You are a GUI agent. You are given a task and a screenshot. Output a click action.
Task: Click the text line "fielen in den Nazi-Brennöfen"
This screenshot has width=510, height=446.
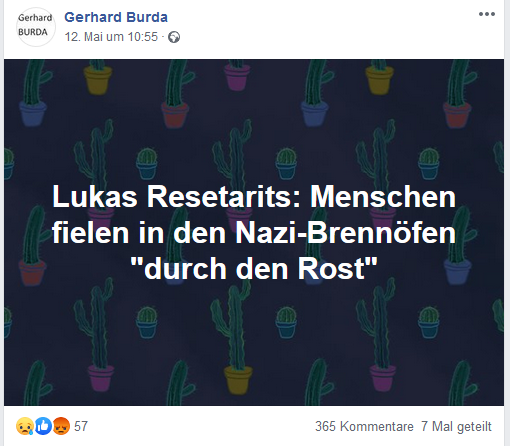click(x=254, y=233)
